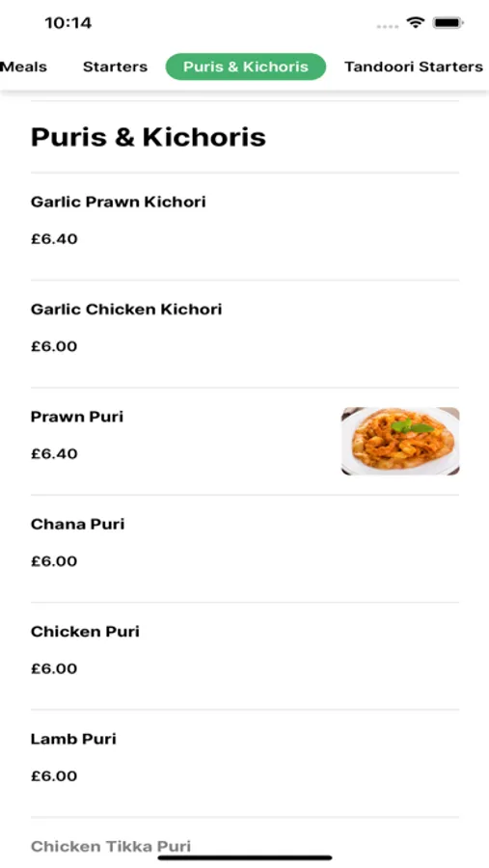Tap the cellular signal dots icon

[388, 26]
